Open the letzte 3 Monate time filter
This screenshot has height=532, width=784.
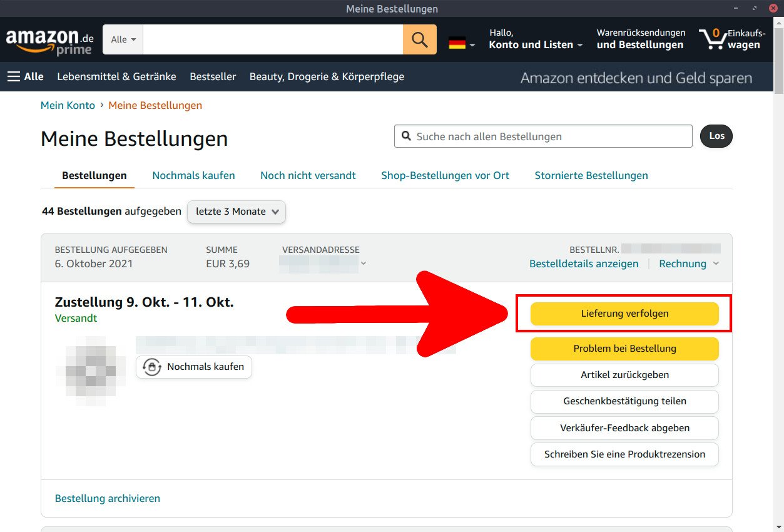click(237, 212)
